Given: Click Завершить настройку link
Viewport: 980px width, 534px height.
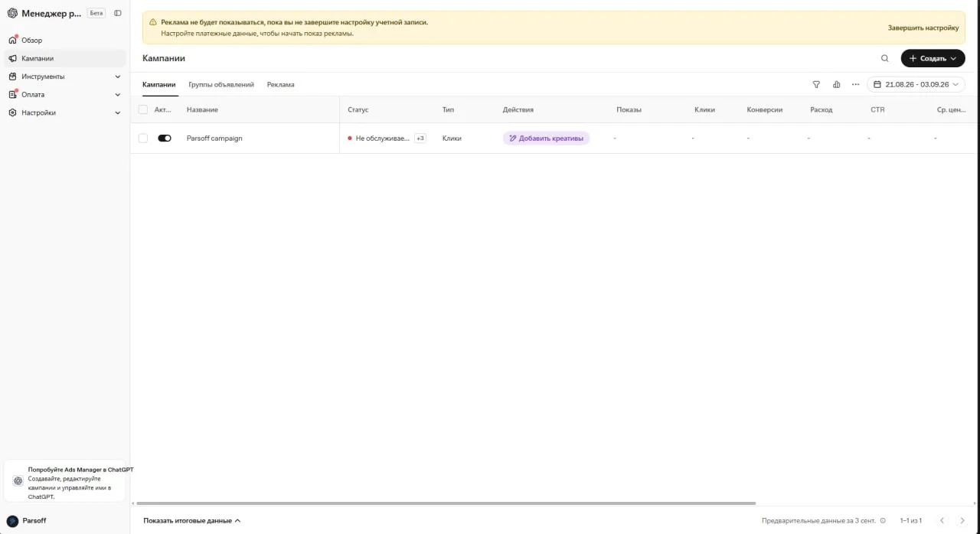Looking at the screenshot, I should tap(923, 28).
